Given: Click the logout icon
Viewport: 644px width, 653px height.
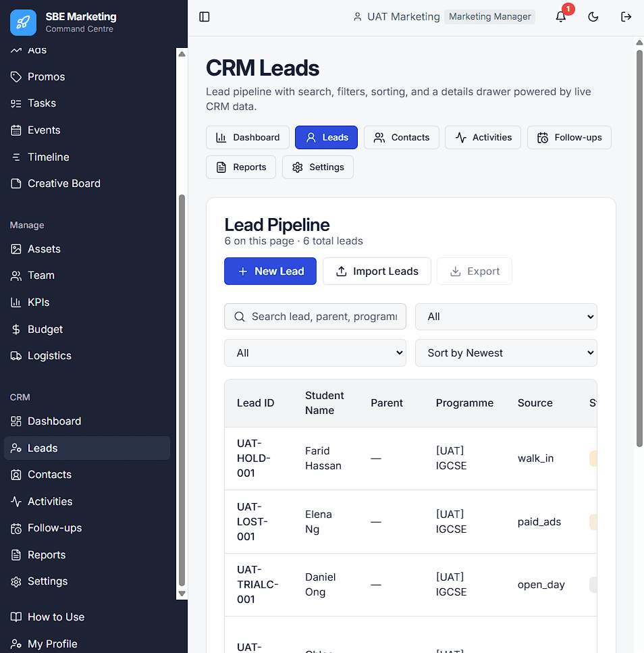Looking at the screenshot, I should click(x=626, y=17).
